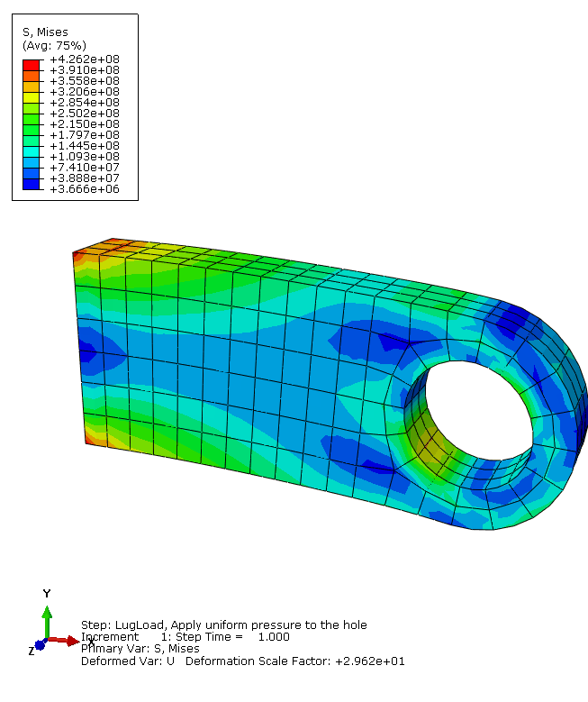Click the "(Avg: 75%)" legend text
The image size is (588, 702).
click(54, 45)
